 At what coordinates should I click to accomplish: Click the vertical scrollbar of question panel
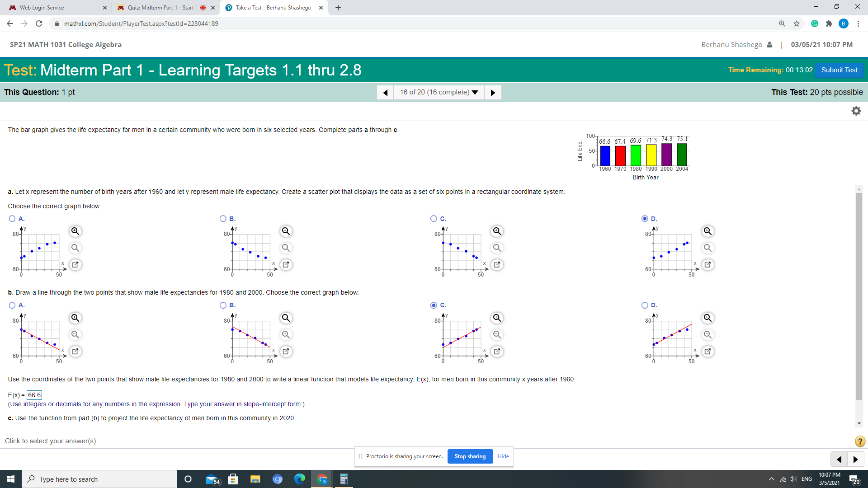pyautogui.click(x=859, y=296)
